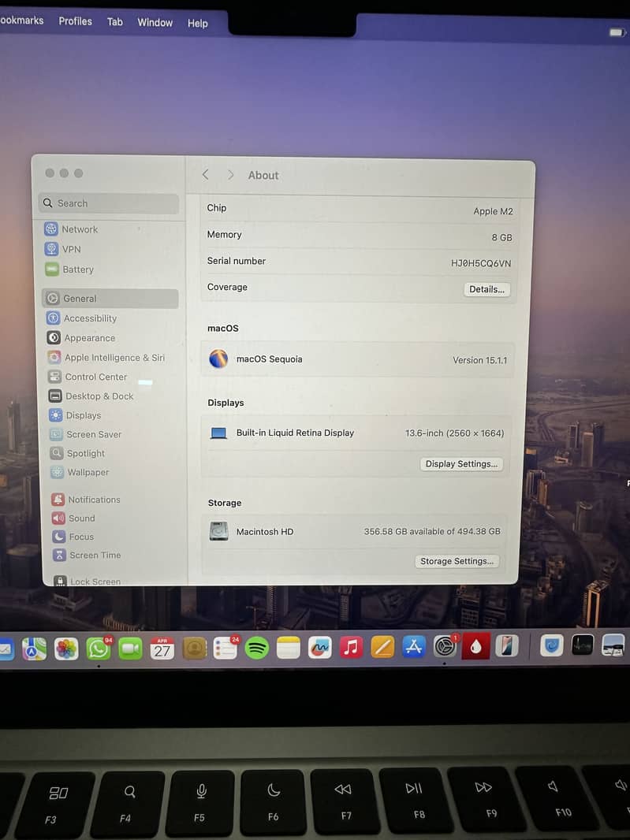The height and width of the screenshot is (840, 630).
Task: Click the battery icon in menu bar
Action: (617, 32)
